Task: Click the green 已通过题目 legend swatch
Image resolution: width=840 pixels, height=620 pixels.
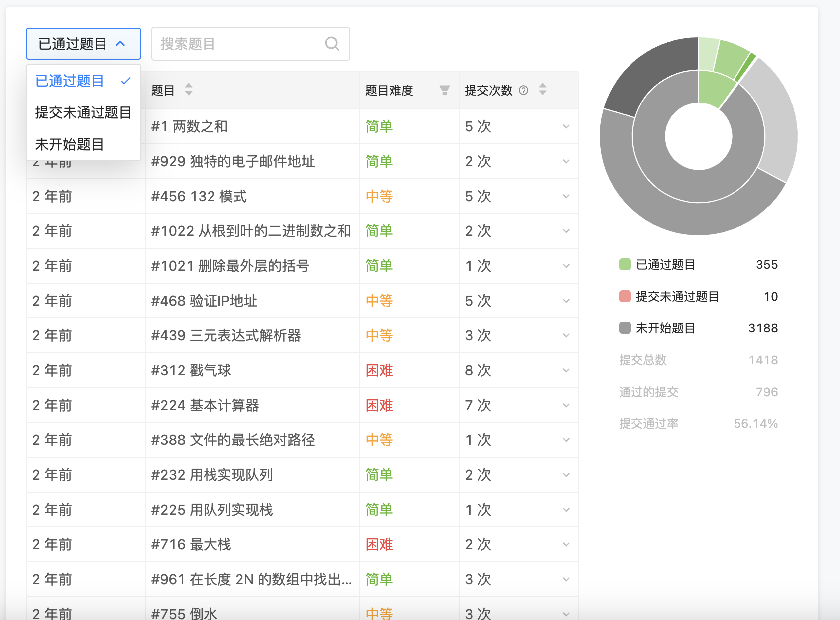Action: pos(625,264)
